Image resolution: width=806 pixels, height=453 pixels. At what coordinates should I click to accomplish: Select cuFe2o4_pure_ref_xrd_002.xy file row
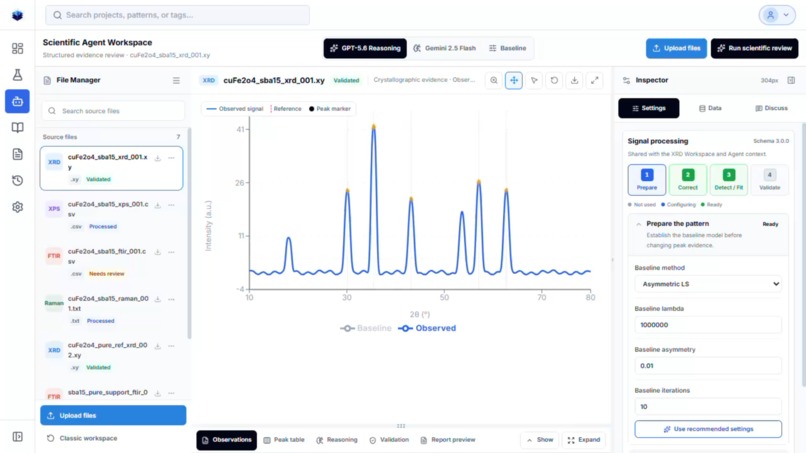tap(112, 356)
